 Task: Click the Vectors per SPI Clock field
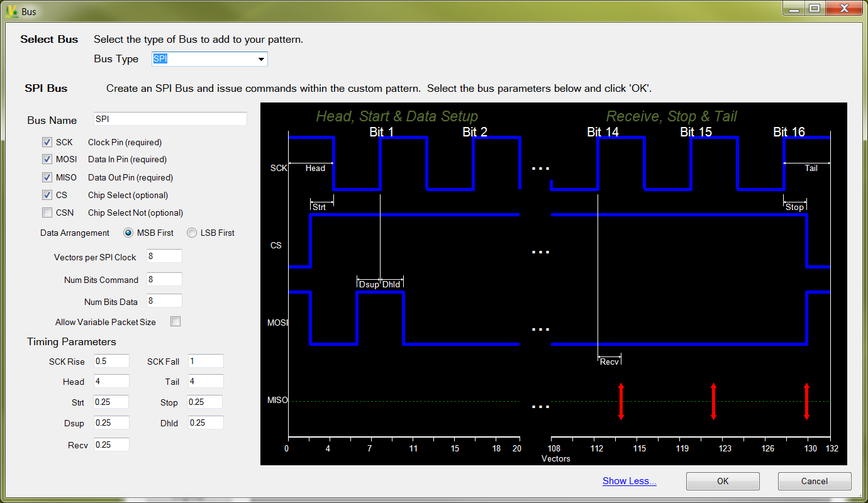(x=164, y=256)
